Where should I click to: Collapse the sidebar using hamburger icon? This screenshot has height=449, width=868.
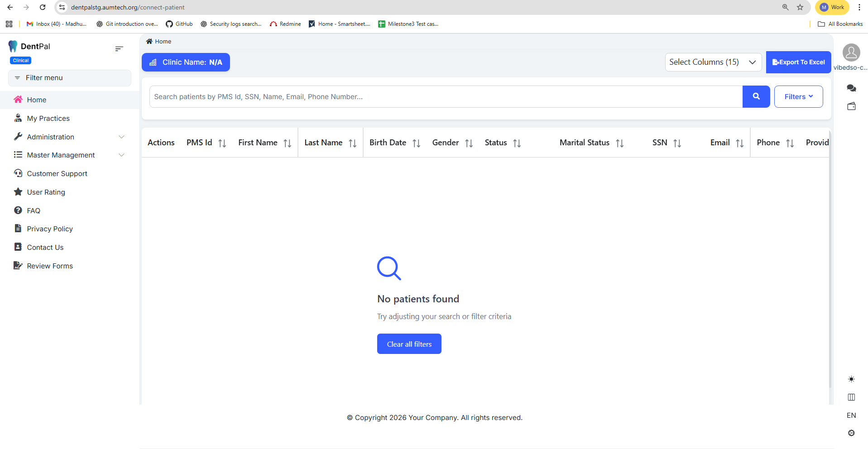coord(119,49)
